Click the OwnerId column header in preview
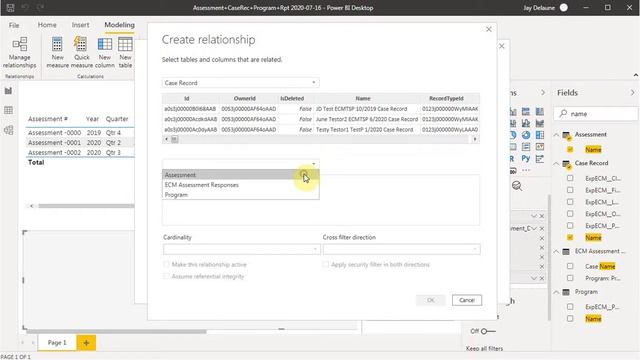 244,98
